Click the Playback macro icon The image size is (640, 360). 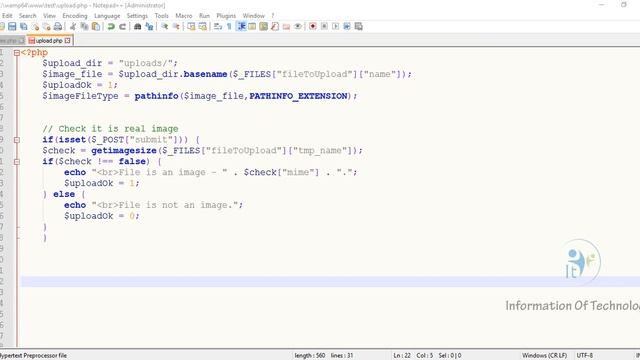(336, 27)
